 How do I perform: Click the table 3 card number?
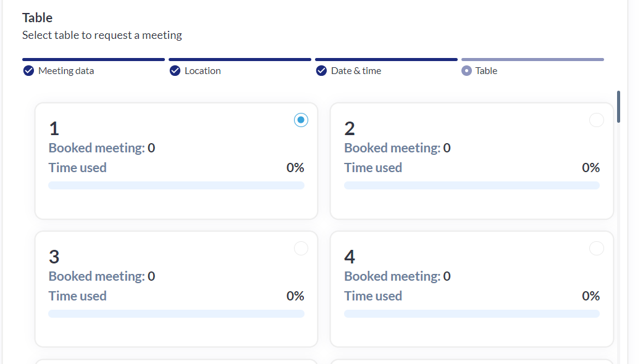(x=54, y=257)
